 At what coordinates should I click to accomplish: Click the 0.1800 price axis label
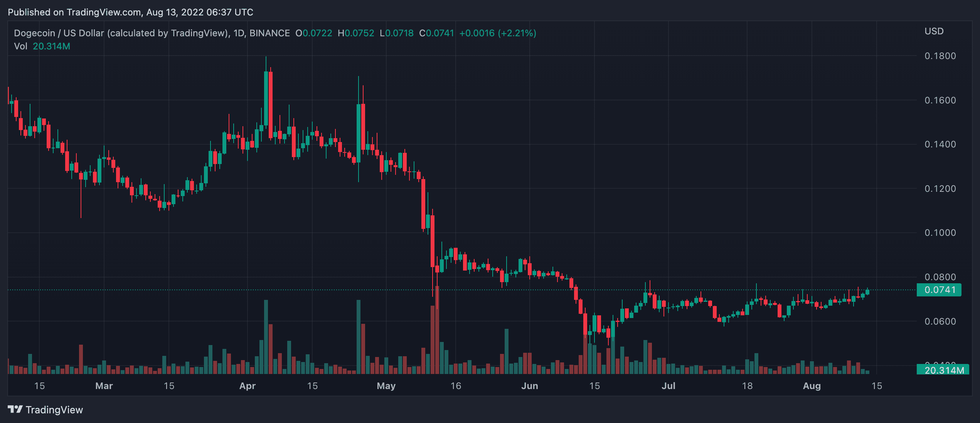pos(940,56)
